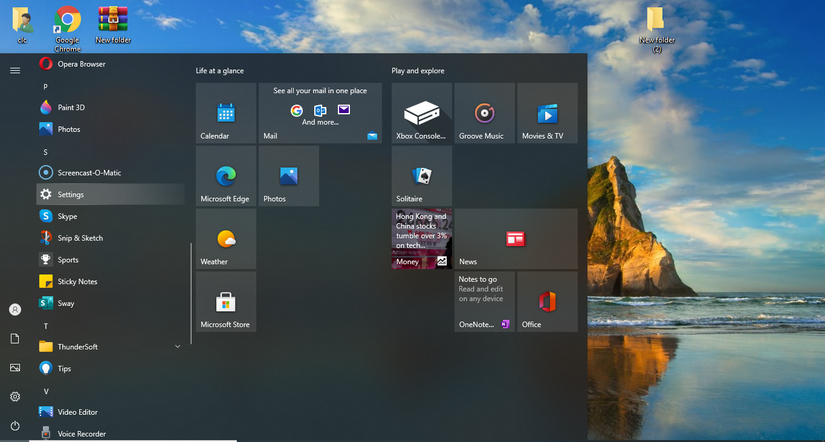Launch the Solitaire tile
Image resolution: width=825 pixels, height=442 pixels.
[421, 176]
